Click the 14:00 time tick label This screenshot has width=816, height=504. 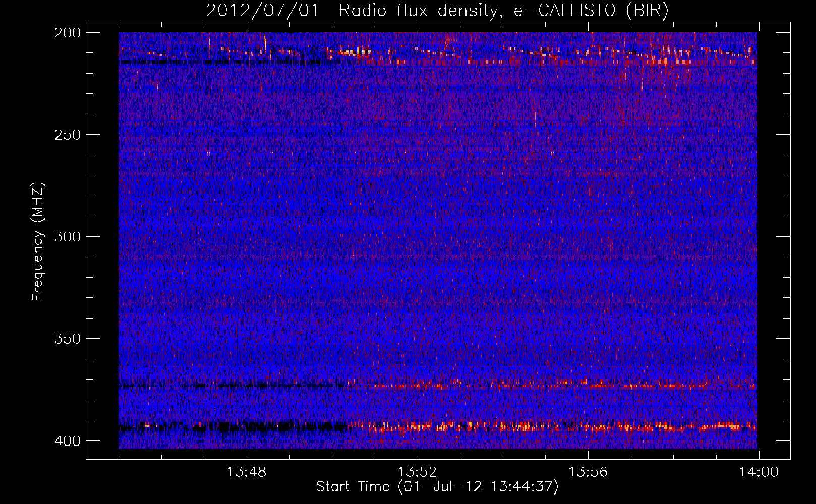click(759, 472)
